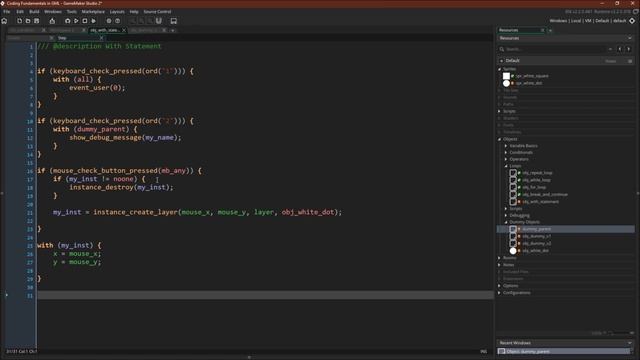
Task: Expand the Debugging group
Action: 506,215
